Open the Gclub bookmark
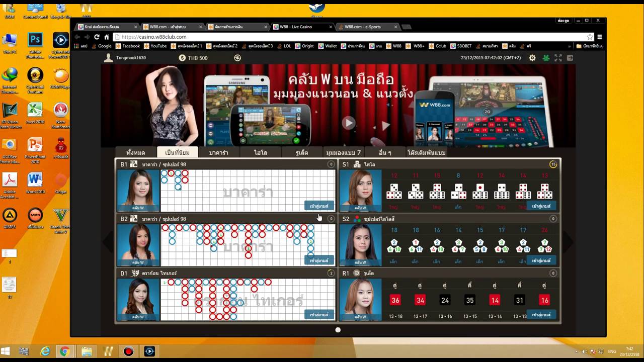Viewport: 644px width, 362px height. pos(437,46)
